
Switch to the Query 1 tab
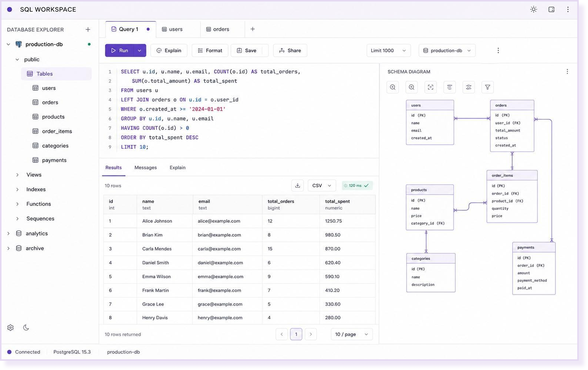131,29
